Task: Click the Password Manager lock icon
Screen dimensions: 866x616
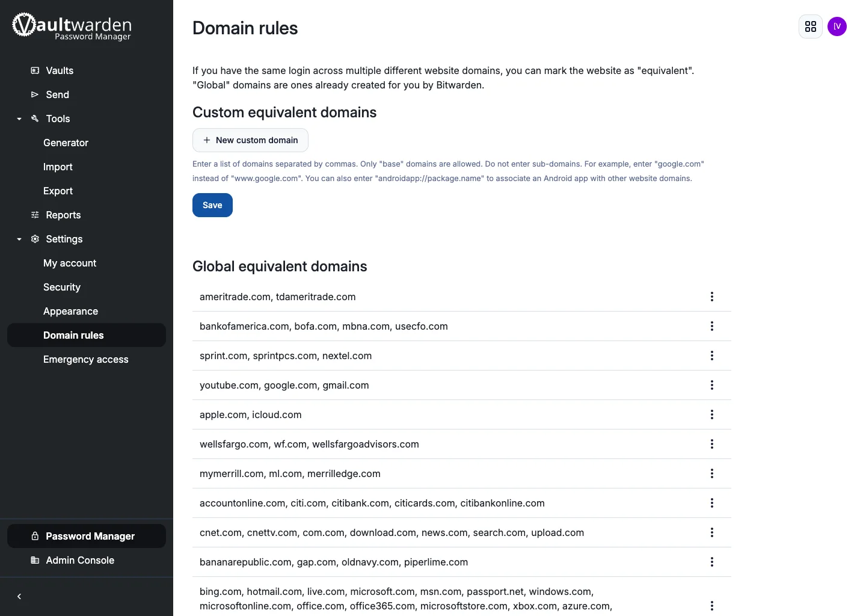Action: click(35, 536)
